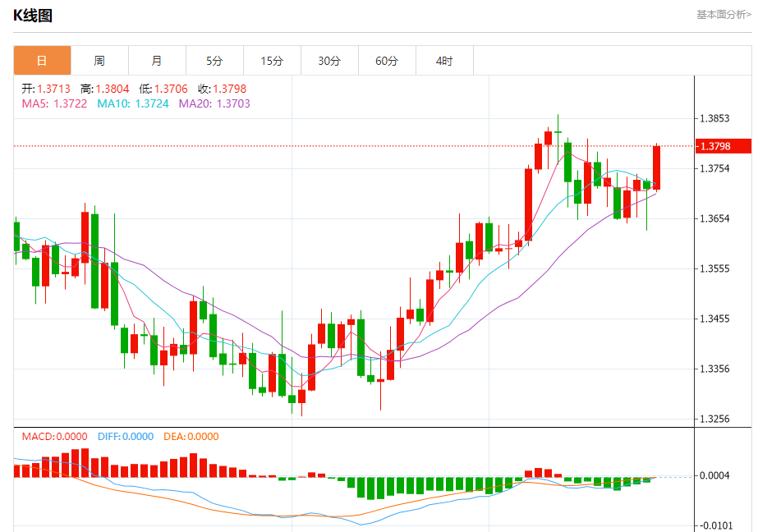Viewport: 758px width, 532px height.
Task: Click the MACD:0.0000 indicator label
Action: pos(55,436)
